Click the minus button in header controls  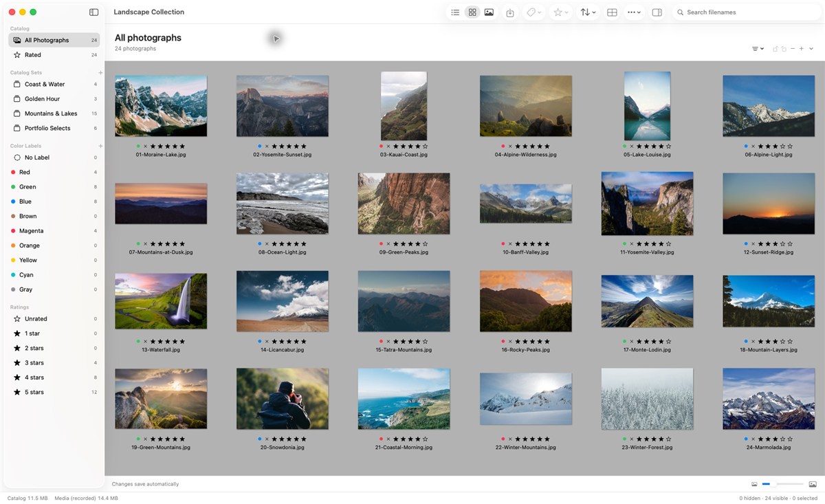[793, 49]
